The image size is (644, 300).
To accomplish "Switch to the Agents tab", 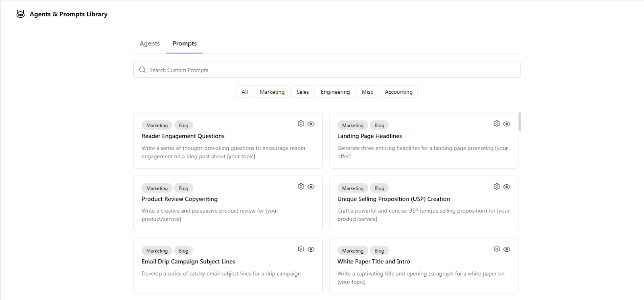I will (150, 43).
